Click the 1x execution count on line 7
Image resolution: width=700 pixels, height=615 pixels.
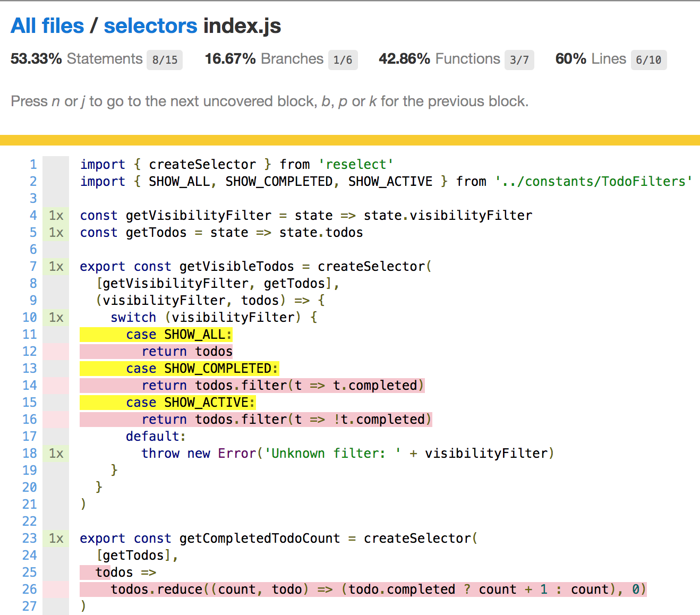pyautogui.click(x=55, y=266)
